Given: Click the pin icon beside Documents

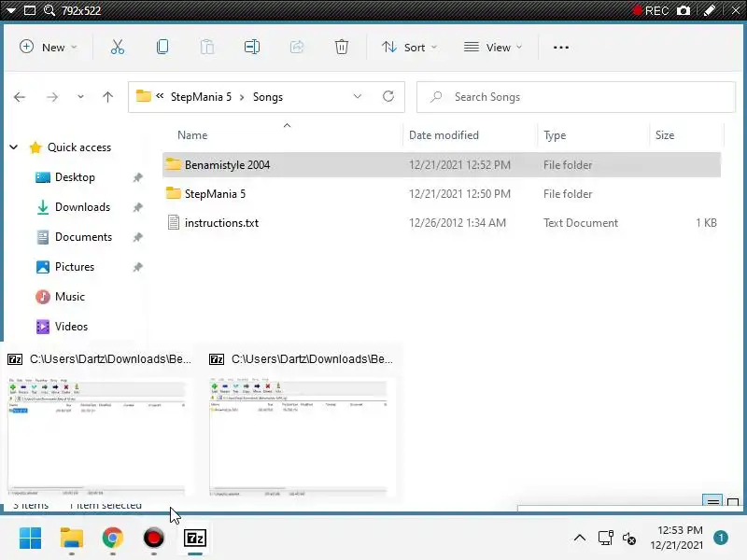Looking at the screenshot, I should click(x=137, y=237).
